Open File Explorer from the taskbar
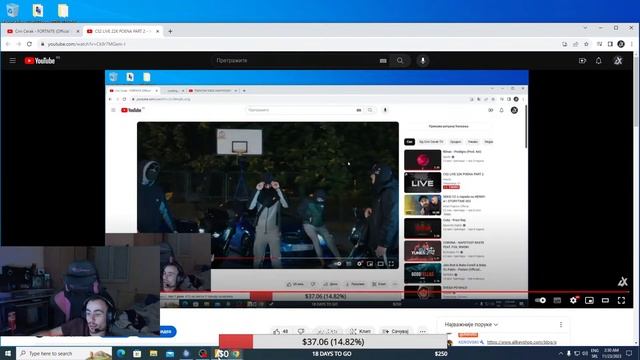 click(x=153, y=353)
